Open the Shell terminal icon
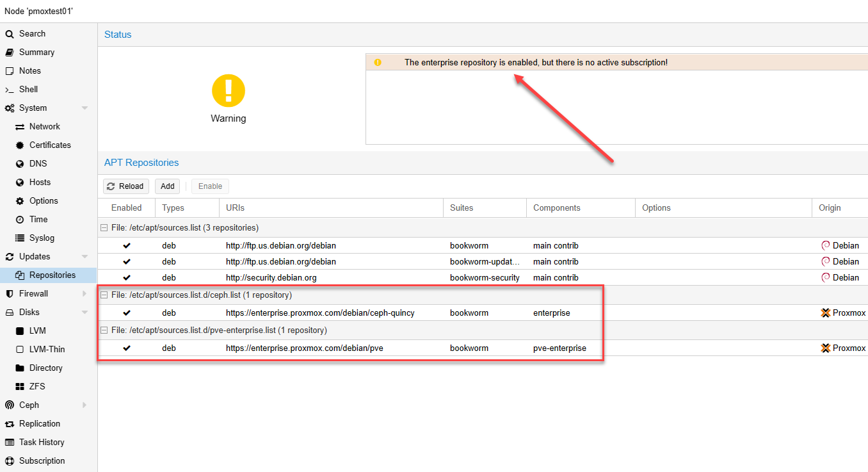This screenshot has width=868, height=472. tap(10, 90)
